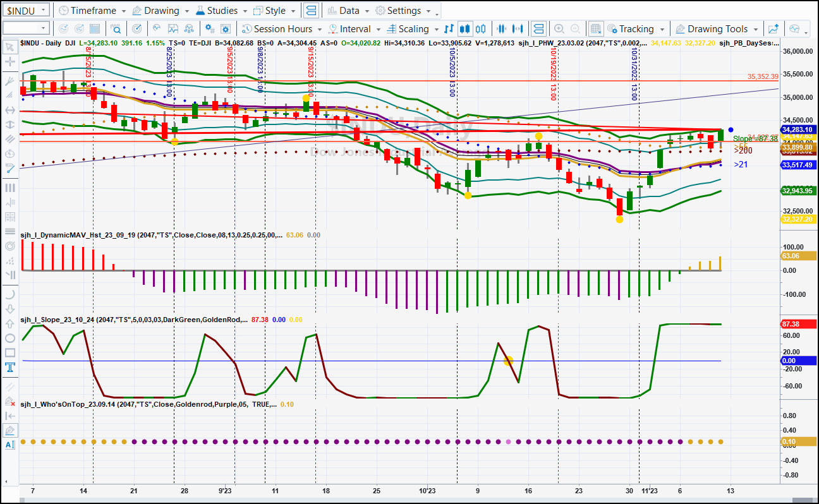Click the 10/5/2023 vertical date marker
The height and width of the screenshot is (504, 819).
452,73
